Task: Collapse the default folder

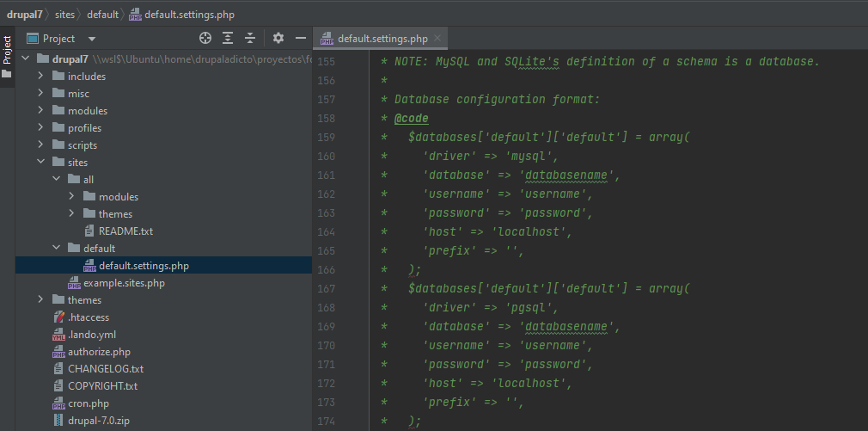Action: [56, 248]
